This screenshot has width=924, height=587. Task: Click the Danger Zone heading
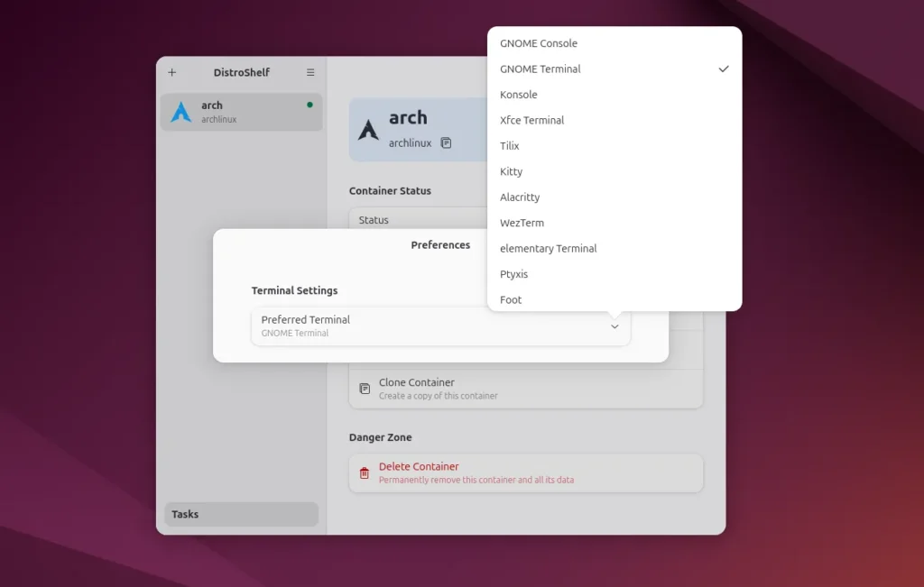(x=380, y=437)
